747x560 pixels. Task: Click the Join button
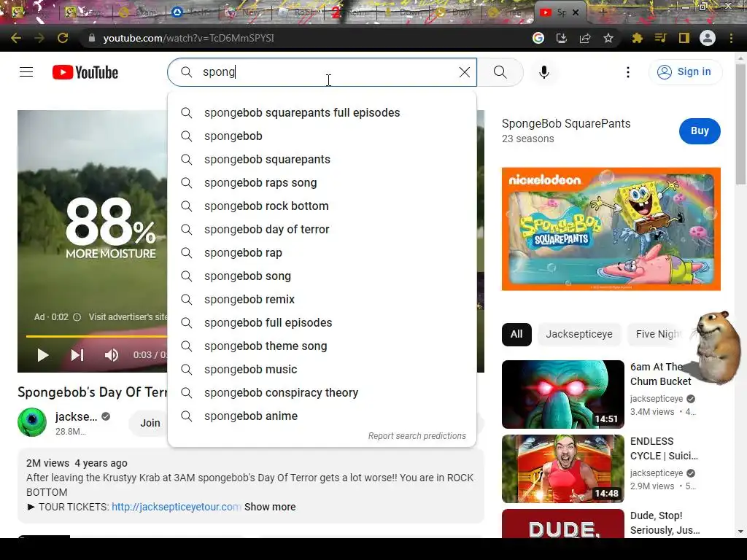click(150, 423)
